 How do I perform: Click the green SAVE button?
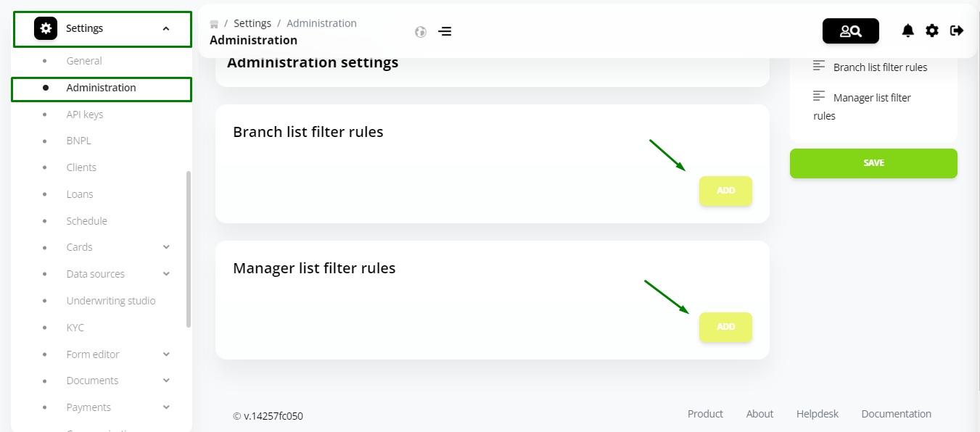point(873,163)
